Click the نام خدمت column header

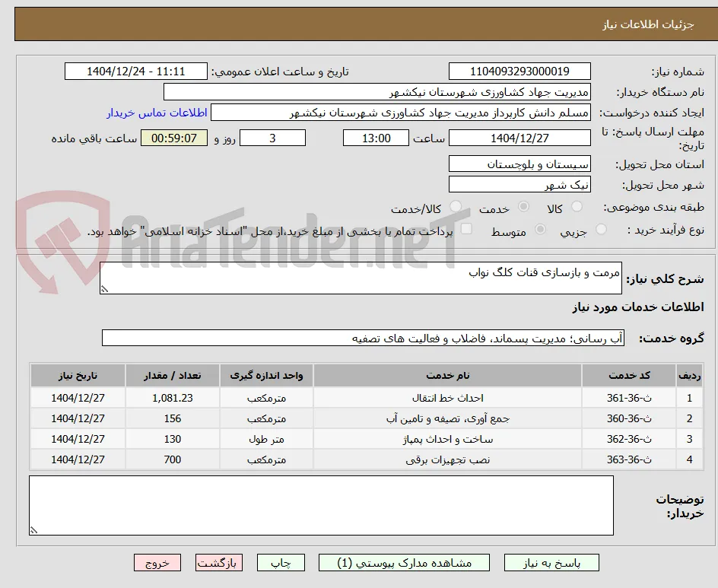[447, 376]
